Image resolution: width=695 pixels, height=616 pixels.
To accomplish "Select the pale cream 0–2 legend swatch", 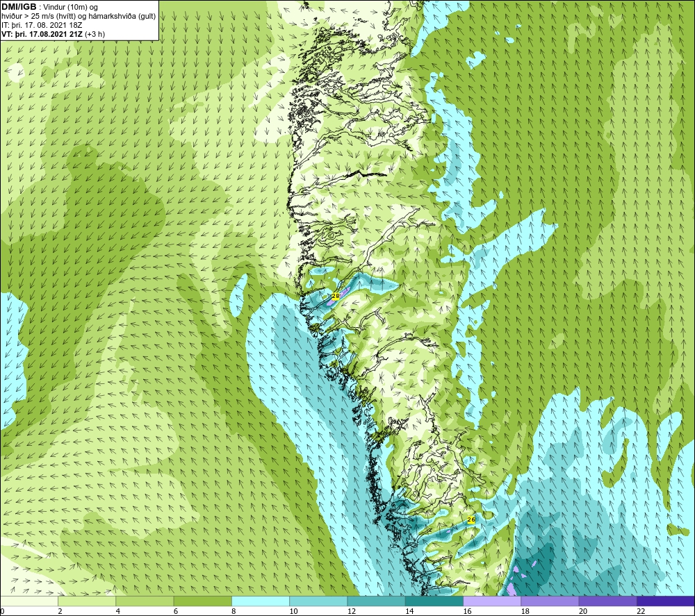I will click(28, 601).
